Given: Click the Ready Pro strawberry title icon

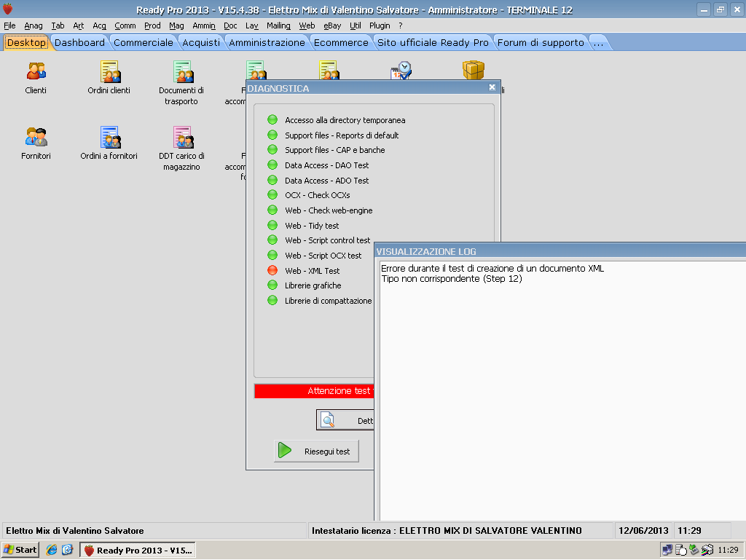Looking at the screenshot, I should coord(7,9).
